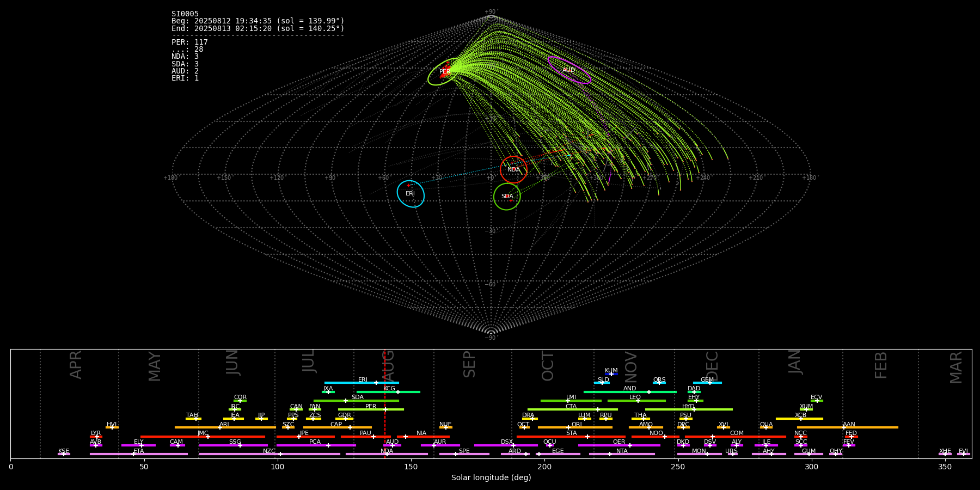Click the red LYR shower marker

(96, 436)
